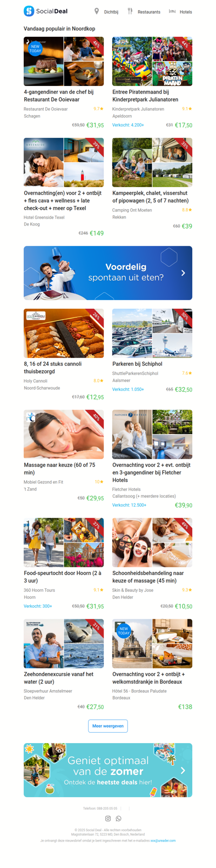The image size is (216, 868).
Task: Open the Instagram icon in footer
Action: coord(108,818)
